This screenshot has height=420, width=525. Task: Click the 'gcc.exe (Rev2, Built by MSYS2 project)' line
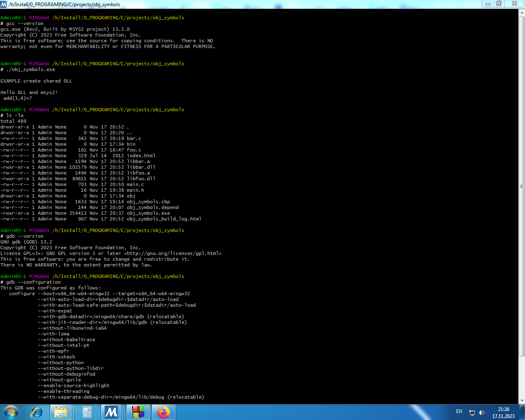point(65,29)
